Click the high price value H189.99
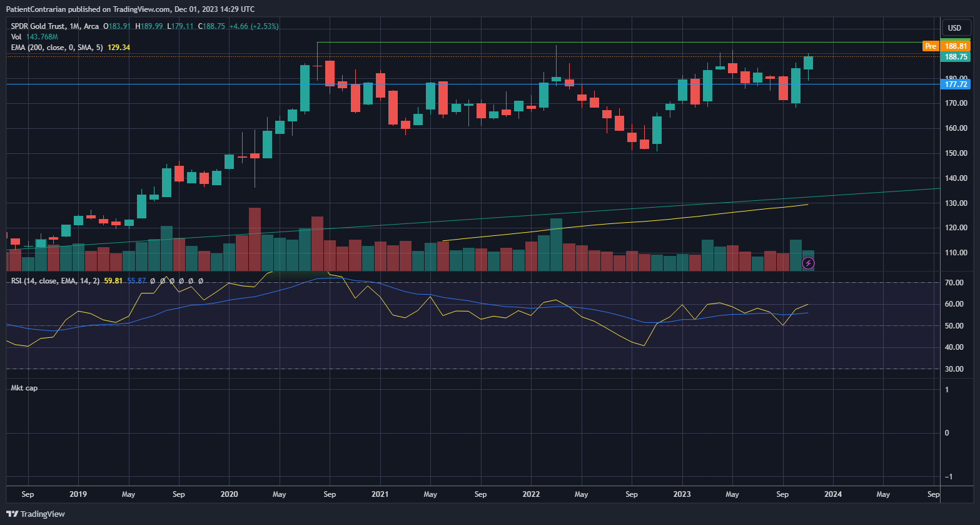Viewport: 980px width, 525px height. click(x=149, y=26)
